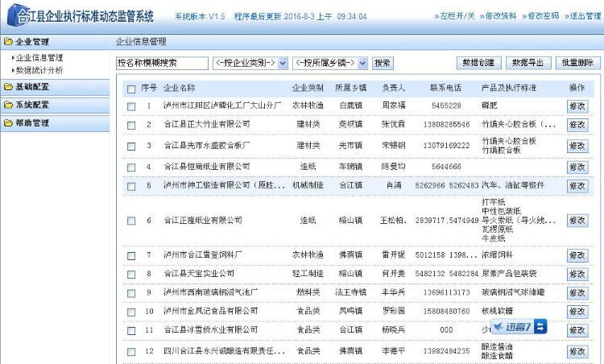Image resolution: width=604 pixels, height=364 pixels.
Task: Click the 数据创建 button
Action: click(479, 63)
